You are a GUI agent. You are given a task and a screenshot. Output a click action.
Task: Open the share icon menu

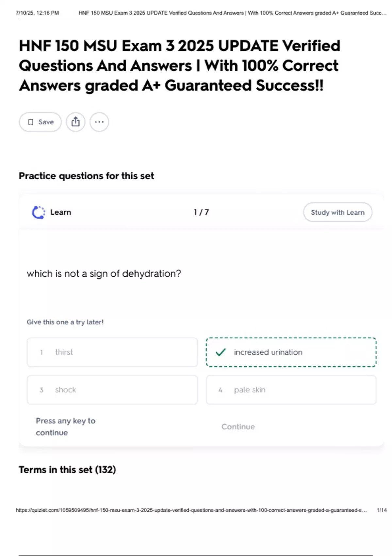coord(75,122)
